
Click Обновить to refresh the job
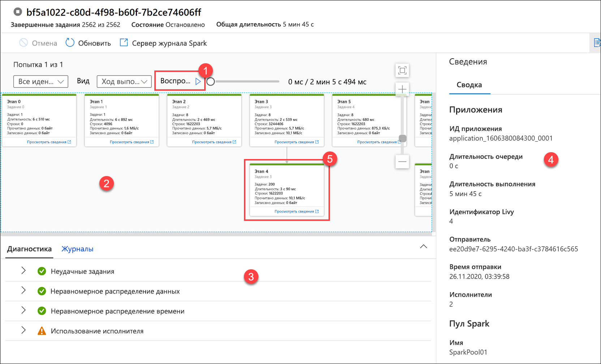point(88,43)
